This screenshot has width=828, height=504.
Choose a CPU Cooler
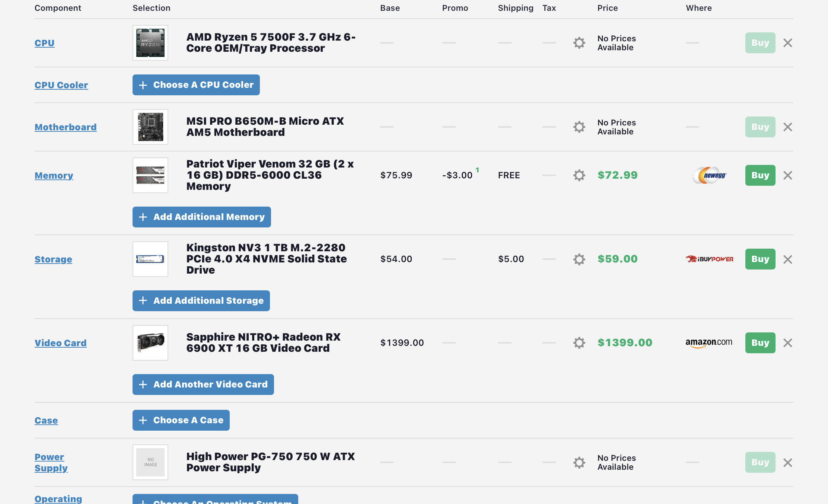(x=196, y=85)
